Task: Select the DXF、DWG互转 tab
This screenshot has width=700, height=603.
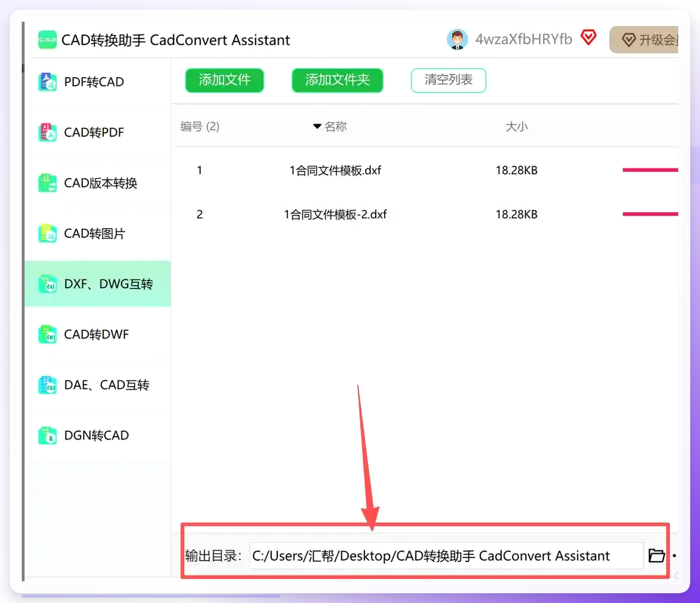Action: point(98,284)
